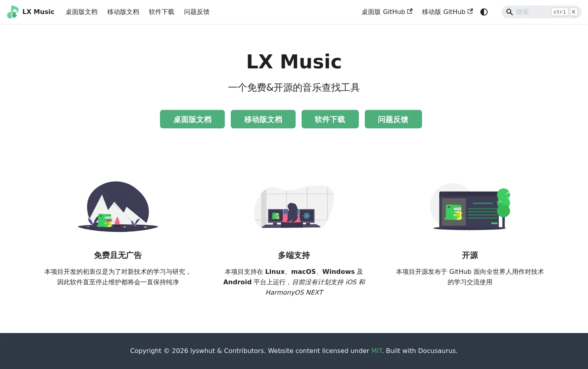Image resolution: width=588 pixels, height=369 pixels.
Task: Click the person at dual monitors illustration
Action: [x=294, y=207]
